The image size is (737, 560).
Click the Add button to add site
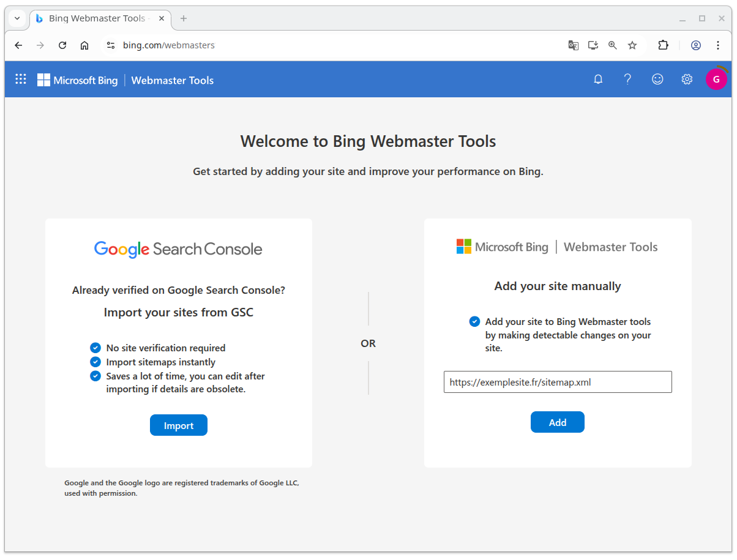point(558,422)
